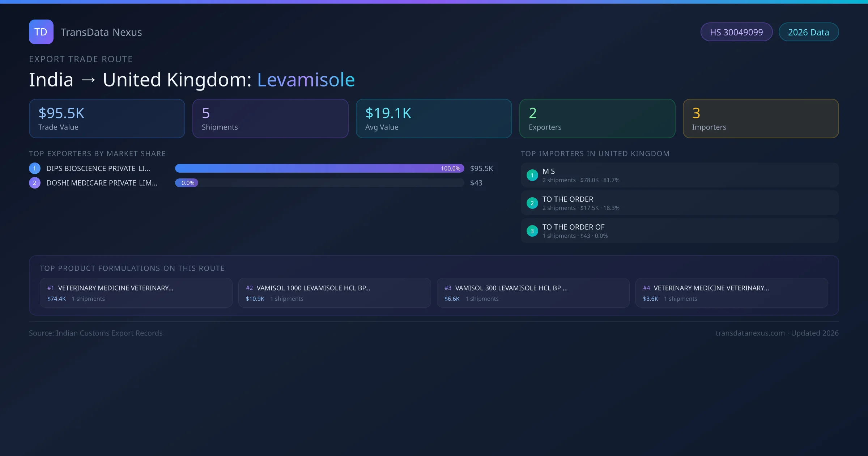Click rank badge 2 beside TO THE ORDER

[x=532, y=203]
